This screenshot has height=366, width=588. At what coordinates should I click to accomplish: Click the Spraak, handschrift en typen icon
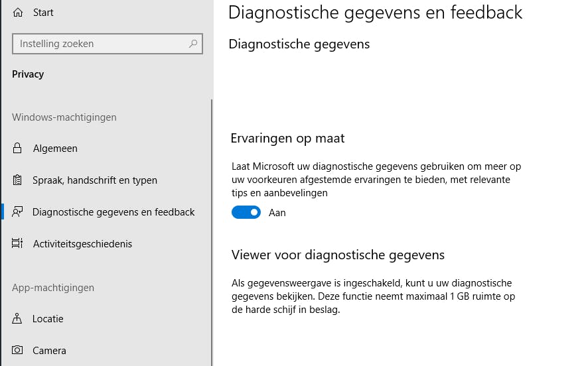pos(18,180)
